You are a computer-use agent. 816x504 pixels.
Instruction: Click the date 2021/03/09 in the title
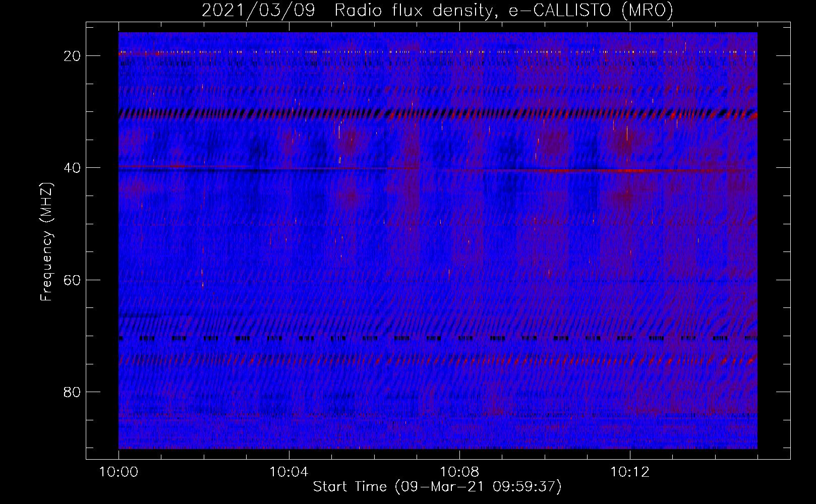pos(258,10)
